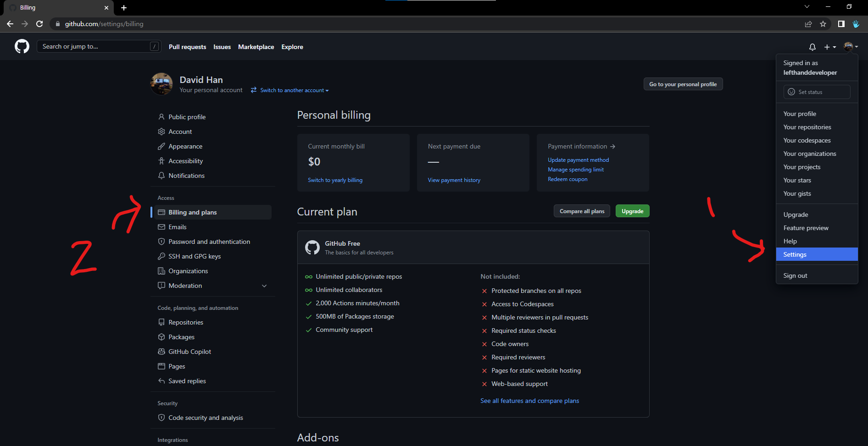The width and height of the screenshot is (868, 446).
Task: Click David Han profile avatar thumbnail
Action: pos(161,84)
